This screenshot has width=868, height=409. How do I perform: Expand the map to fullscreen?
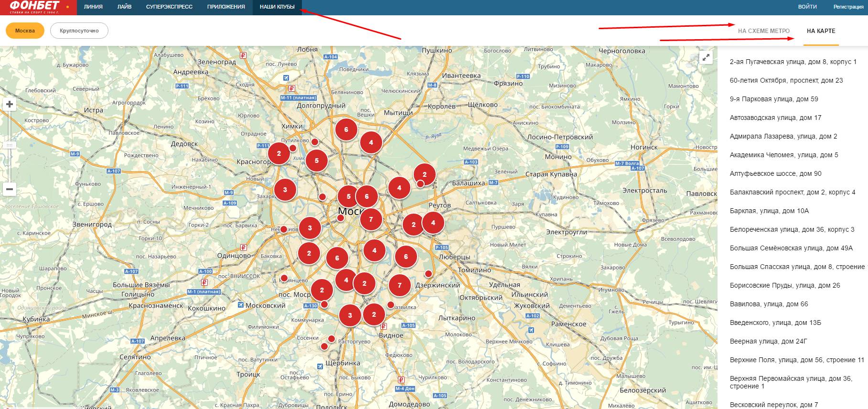(x=706, y=58)
